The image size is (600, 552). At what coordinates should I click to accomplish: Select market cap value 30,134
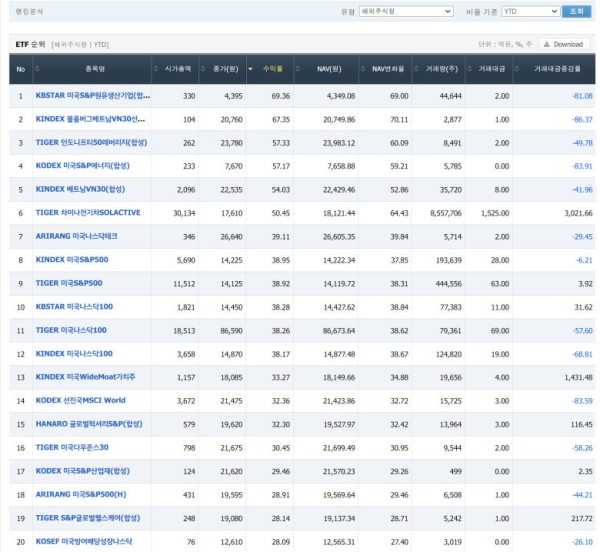click(x=184, y=213)
